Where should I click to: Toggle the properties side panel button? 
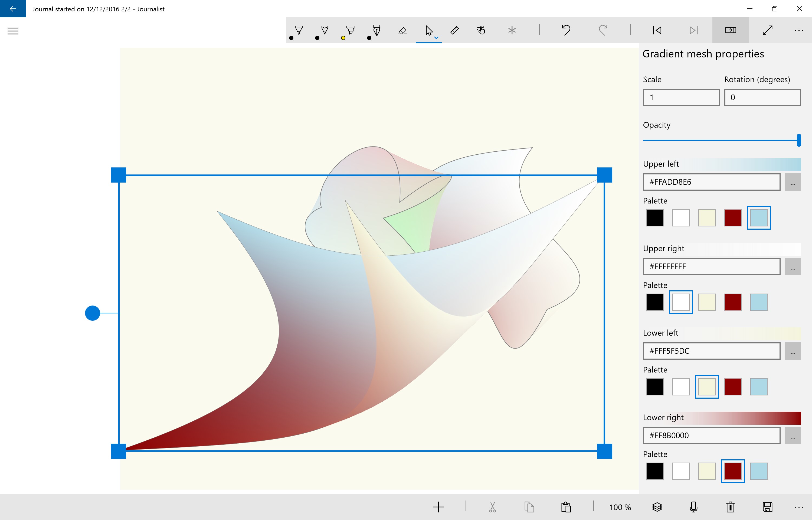click(731, 30)
